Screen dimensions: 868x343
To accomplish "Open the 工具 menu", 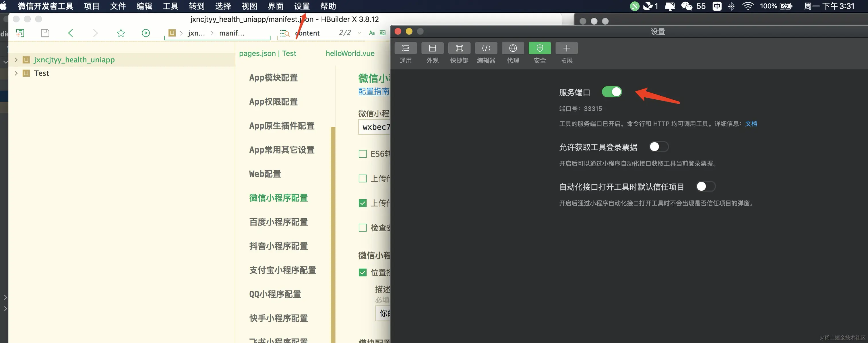I will pyautogui.click(x=170, y=6).
